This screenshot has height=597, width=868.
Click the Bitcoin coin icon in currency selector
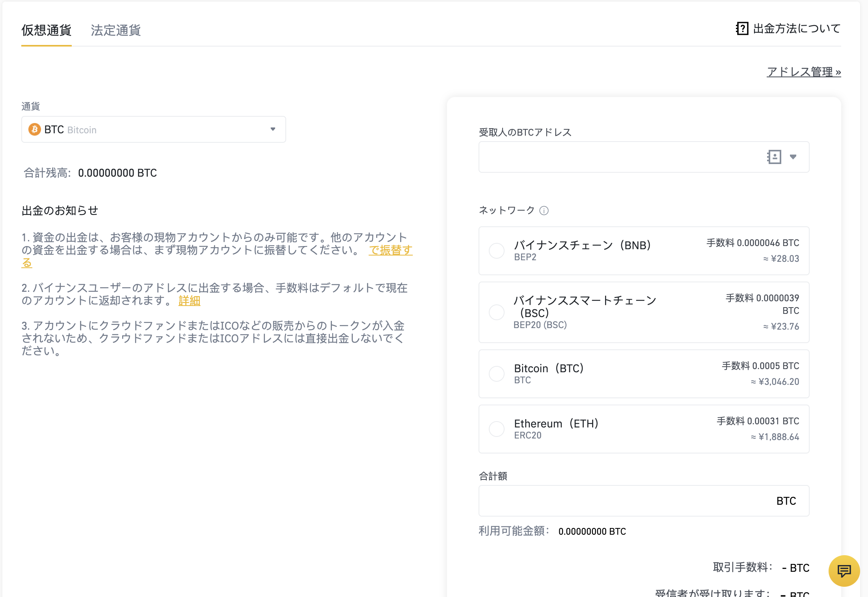(35, 129)
